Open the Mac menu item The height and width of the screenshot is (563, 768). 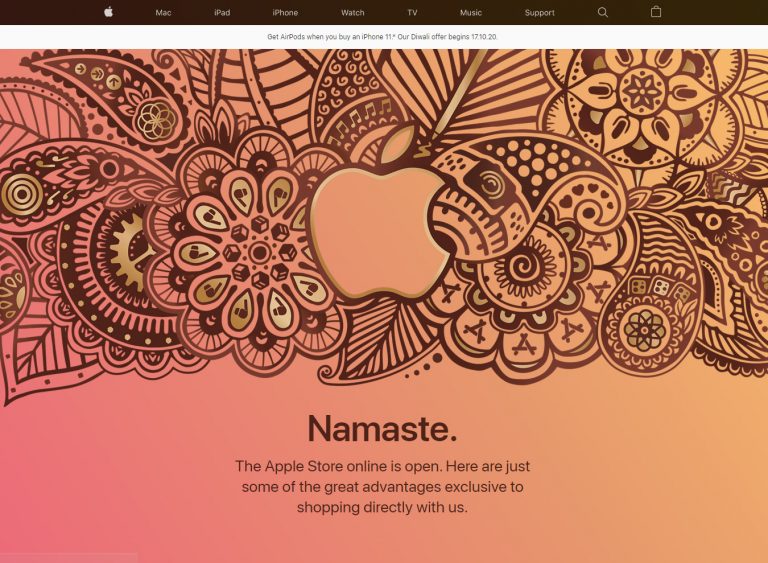(163, 13)
